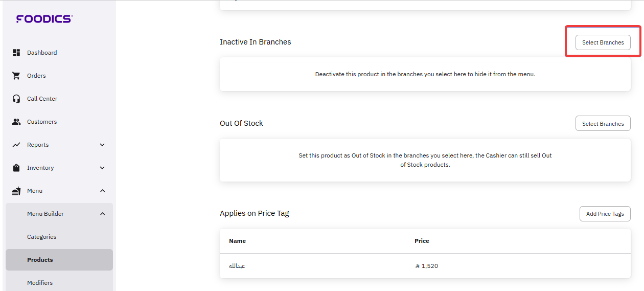
Task: Collapse the Menu section chevron
Action: [102, 191]
